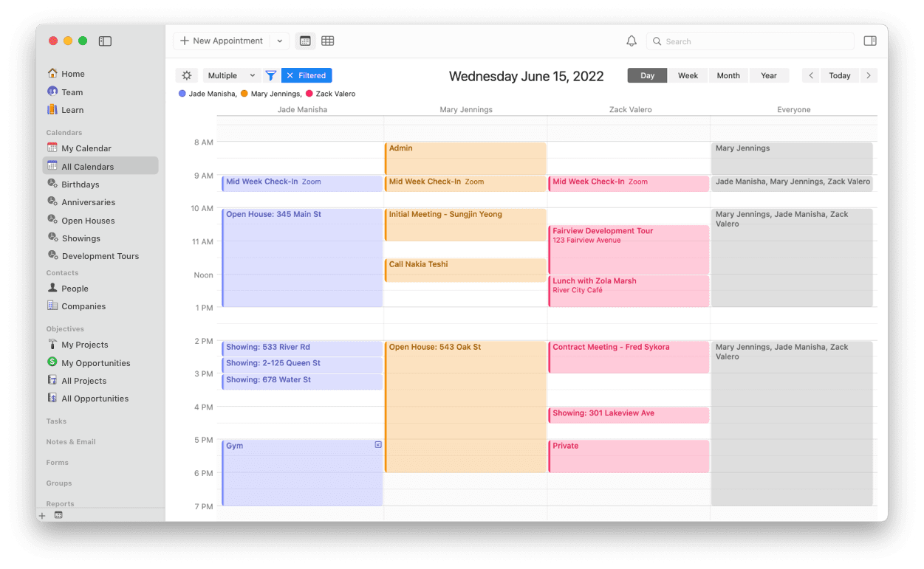Image resolution: width=924 pixels, height=569 pixels.
Task: Switch to Week view
Action: (x=688, y=75)
